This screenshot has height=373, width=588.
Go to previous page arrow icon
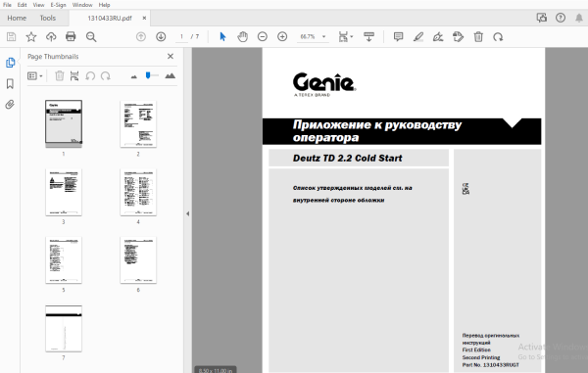pos(141,36)
